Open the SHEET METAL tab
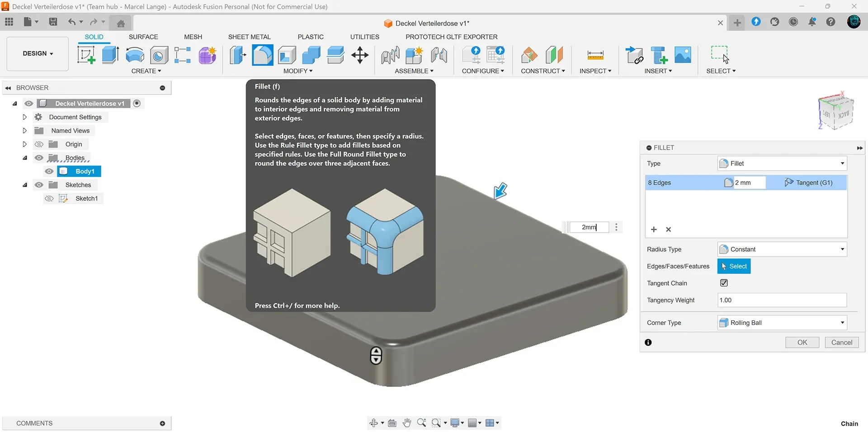The width and height of the screenshot is (868, 432). click(x=249, y=37)
